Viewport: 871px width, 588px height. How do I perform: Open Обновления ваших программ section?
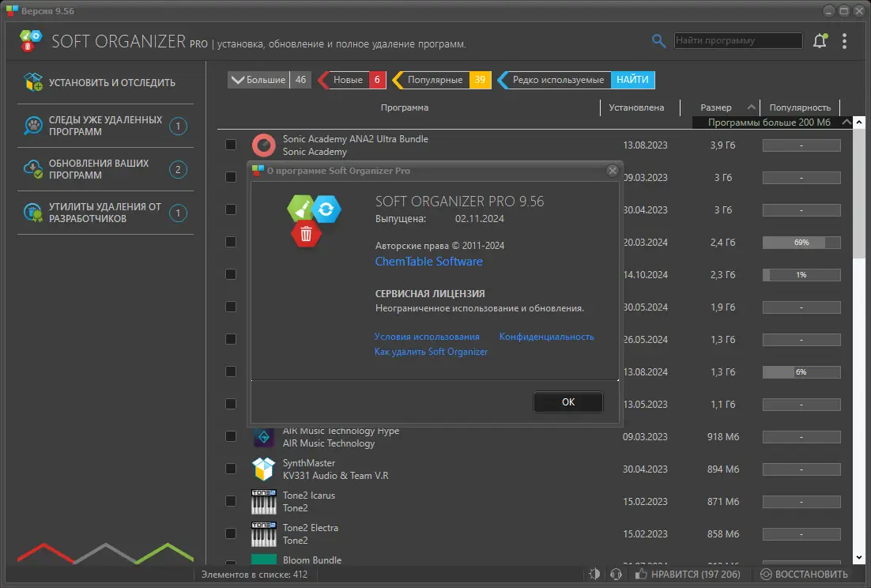pos(106,169)
